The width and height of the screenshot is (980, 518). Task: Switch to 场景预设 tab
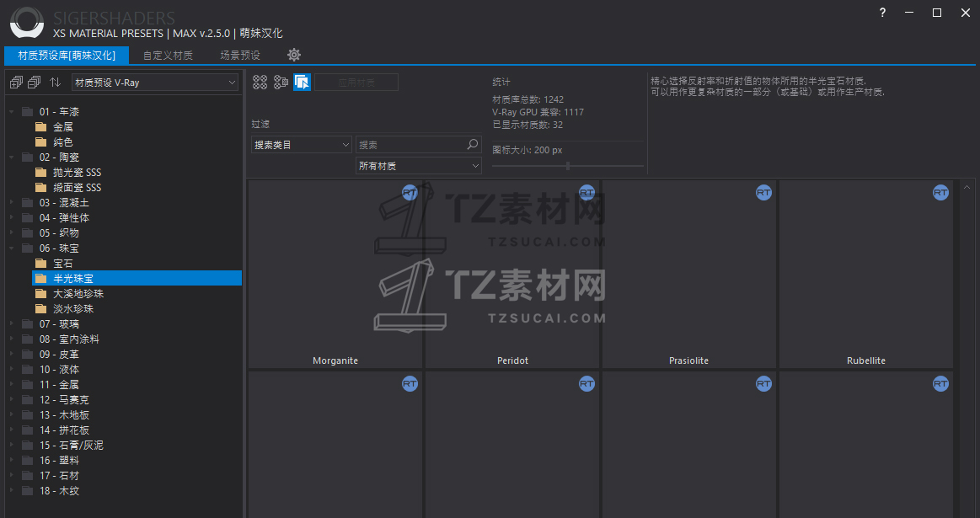pos(240,55)
